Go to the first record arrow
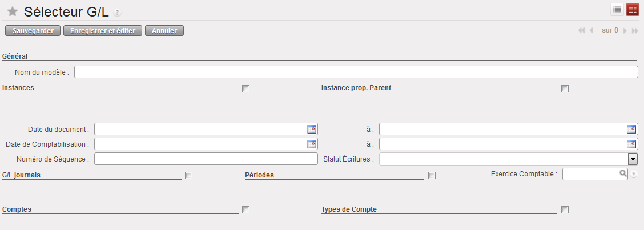The image size is (644, 230). coord(582,30)
